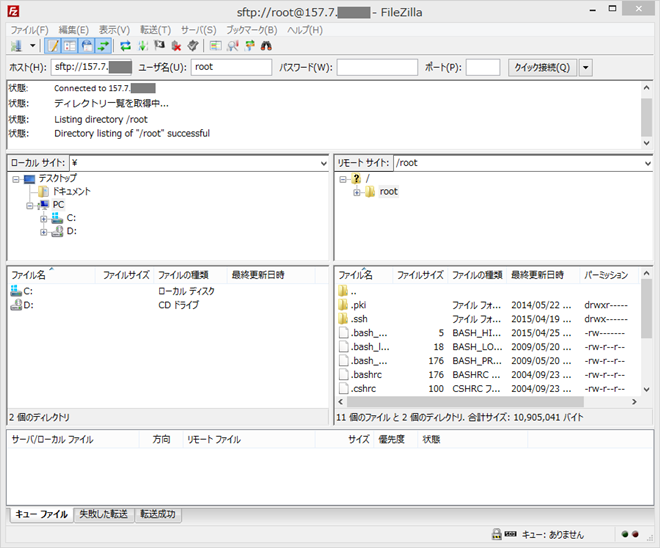This screenshot has height=548, width=660.
Task: Switch to the 失敗した転送 tab
Action: click(104, 514)
